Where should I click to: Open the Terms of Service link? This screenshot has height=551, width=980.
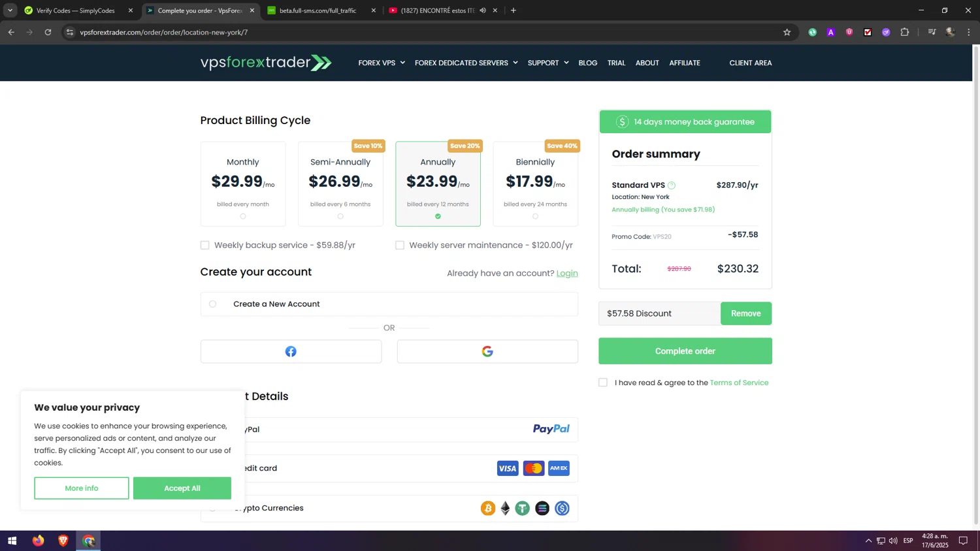pyautogui.click(x=739, y=383)
